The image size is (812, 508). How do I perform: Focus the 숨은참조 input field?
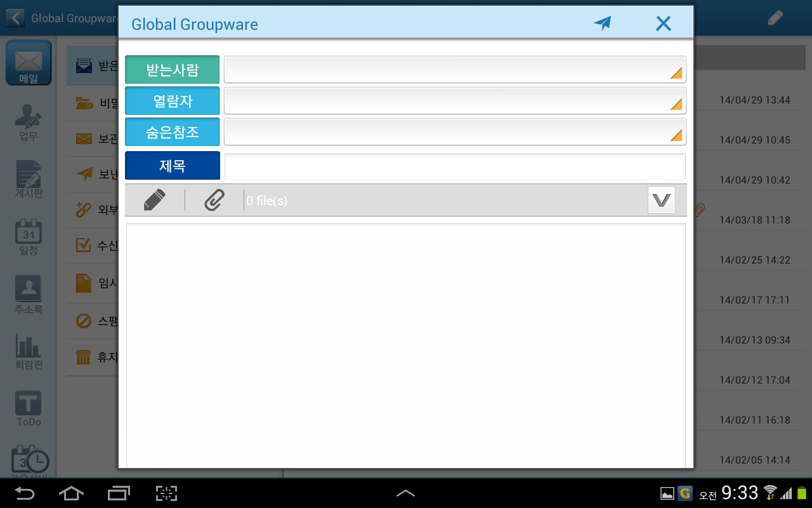455,132
